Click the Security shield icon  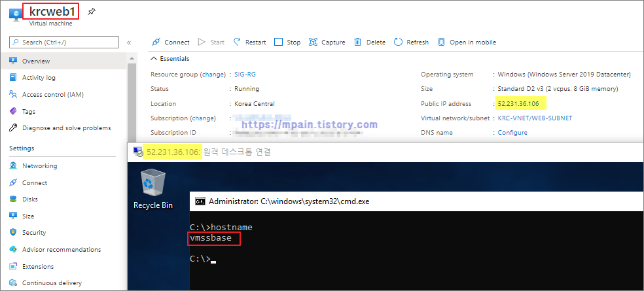[x=13, y=232]
